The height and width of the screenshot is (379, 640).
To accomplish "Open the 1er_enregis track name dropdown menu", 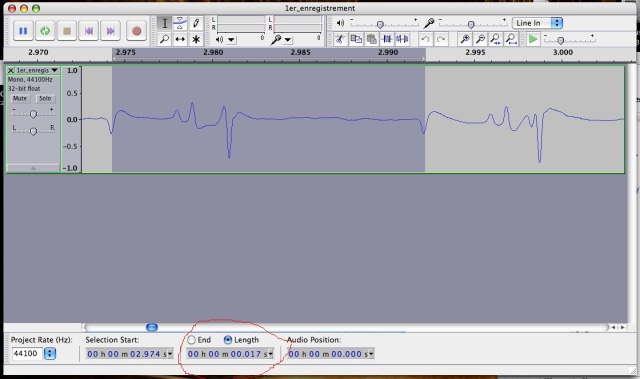I will [x=54, y=70].
